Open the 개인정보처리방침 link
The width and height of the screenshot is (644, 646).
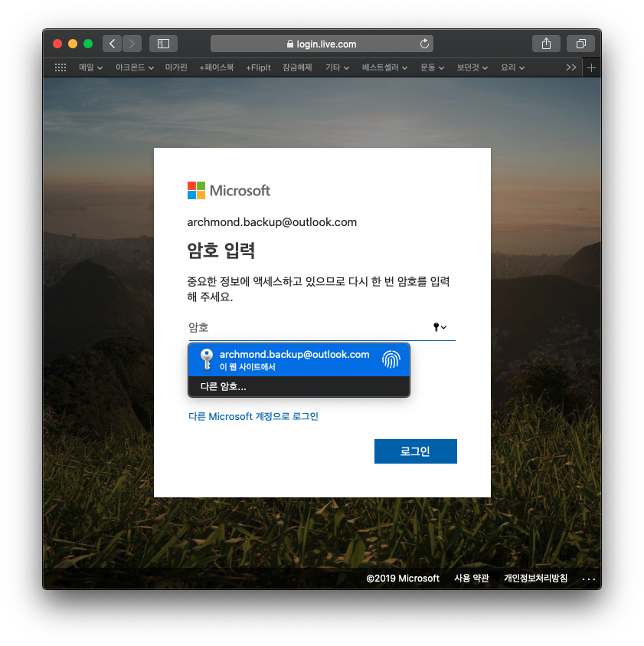pos(536,579)
